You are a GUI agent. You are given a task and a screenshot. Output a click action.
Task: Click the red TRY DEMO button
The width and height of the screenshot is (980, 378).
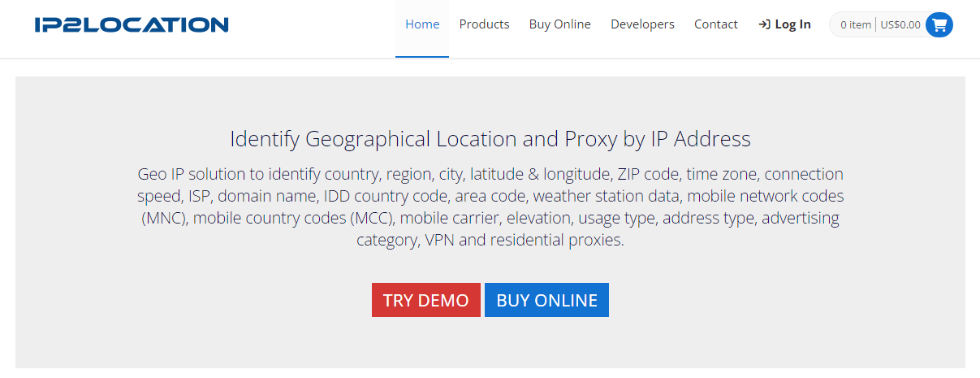pos(426,300)
